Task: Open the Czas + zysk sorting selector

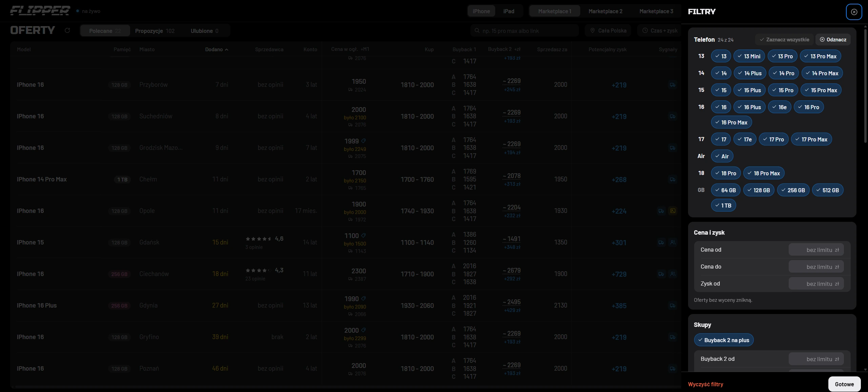Action: 659,31
